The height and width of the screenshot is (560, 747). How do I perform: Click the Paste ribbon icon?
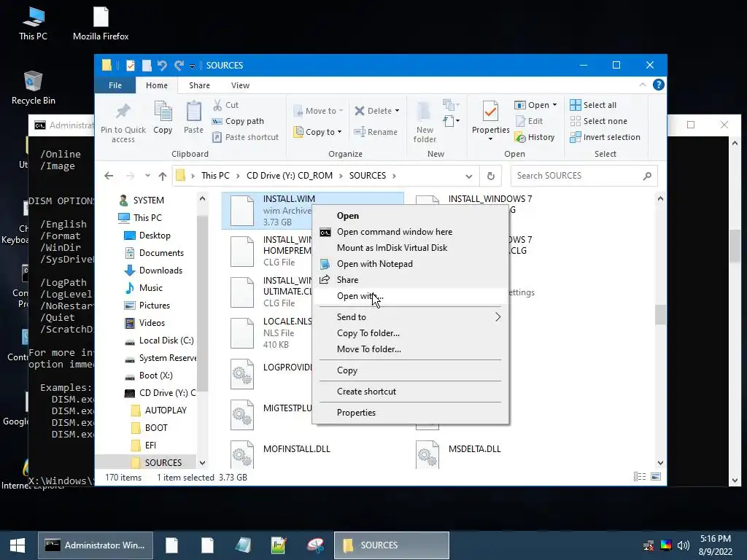(193, 112)
